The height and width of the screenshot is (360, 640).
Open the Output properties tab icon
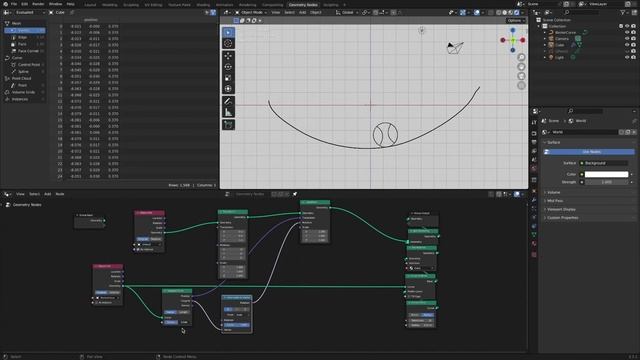pos(534,142)
